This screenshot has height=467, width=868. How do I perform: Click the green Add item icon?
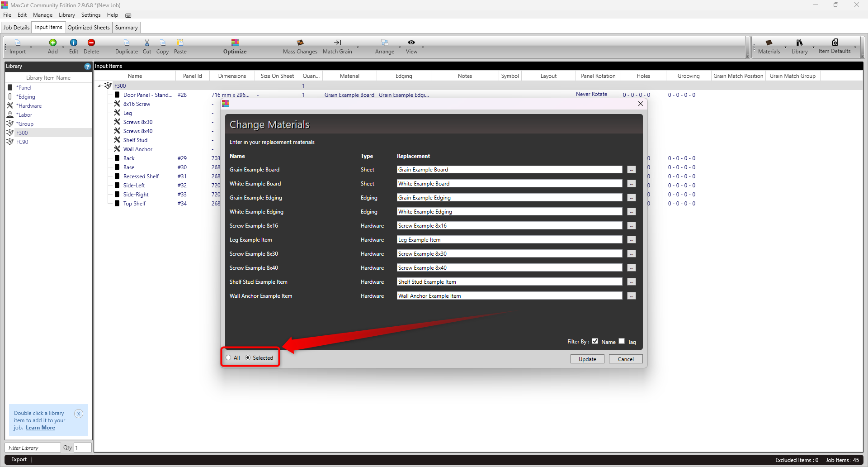click(53, 43)
